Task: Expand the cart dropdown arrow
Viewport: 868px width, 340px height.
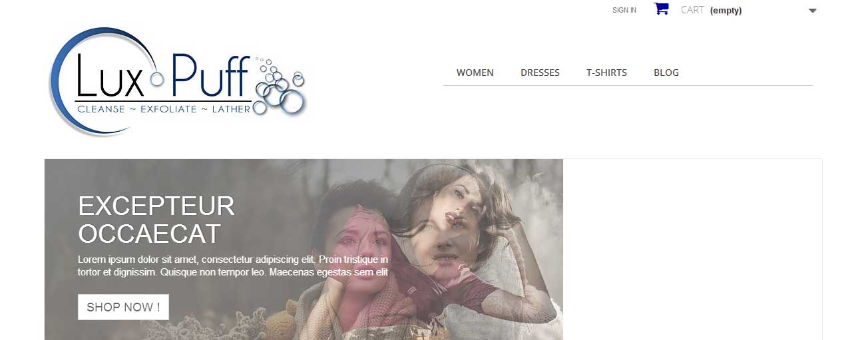Action: tap(812, 11)
